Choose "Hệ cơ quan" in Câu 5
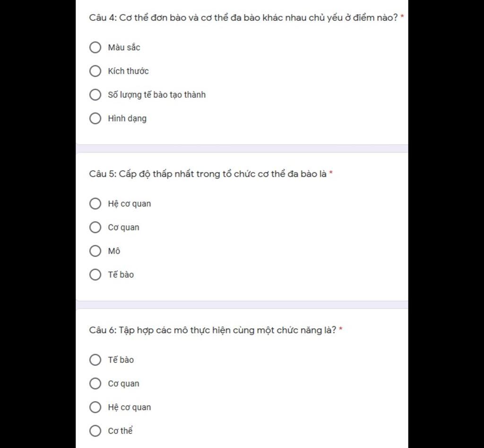 95,204
